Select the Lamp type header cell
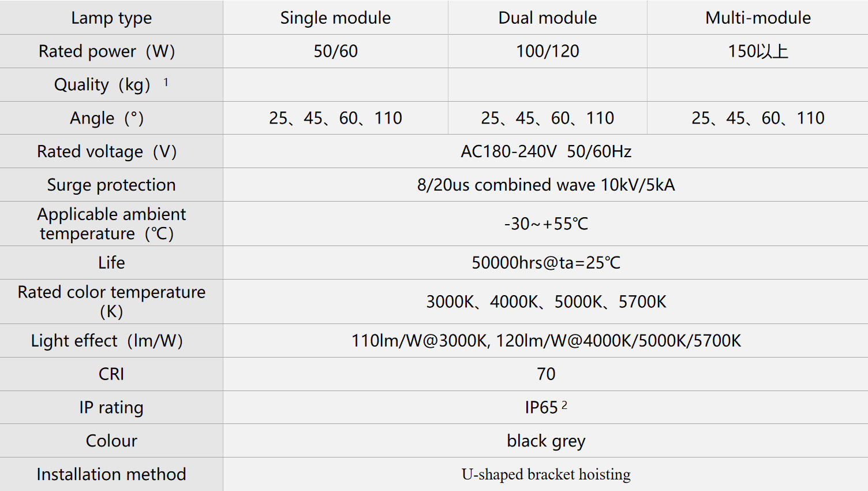 click(111, 17)
